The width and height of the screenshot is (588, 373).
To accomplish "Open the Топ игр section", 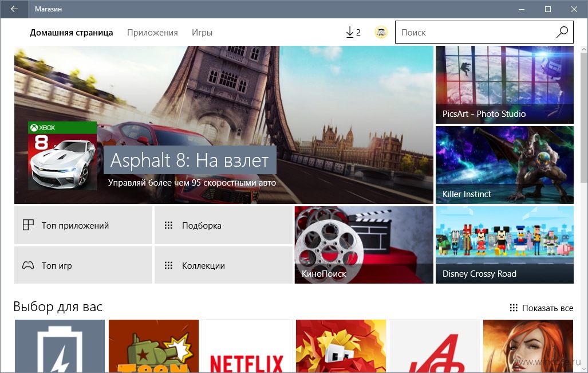I will (83, 265).
